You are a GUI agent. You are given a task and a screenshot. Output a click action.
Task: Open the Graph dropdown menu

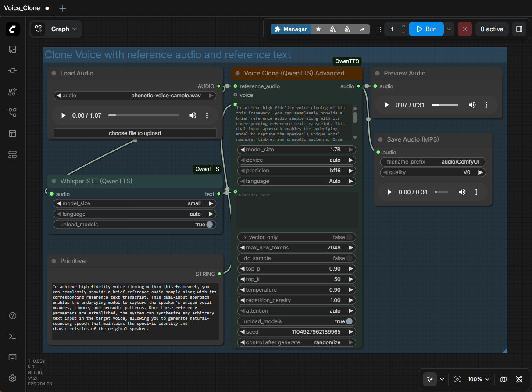click(56, 29)
